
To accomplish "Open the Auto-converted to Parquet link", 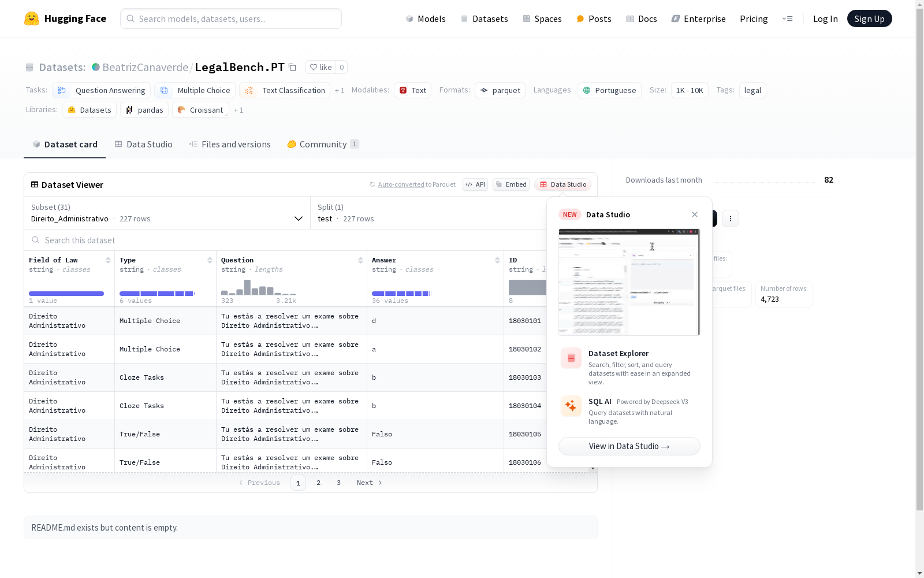I will (416, 184).
